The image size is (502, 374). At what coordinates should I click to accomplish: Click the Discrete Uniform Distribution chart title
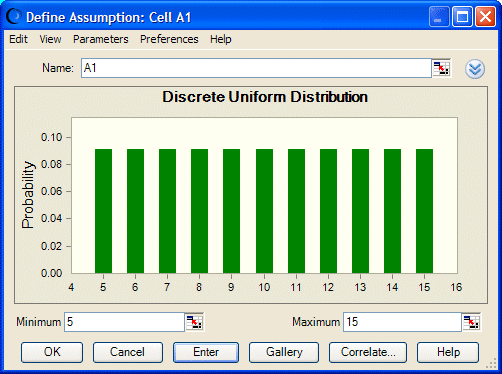click(x=265, y=97)
